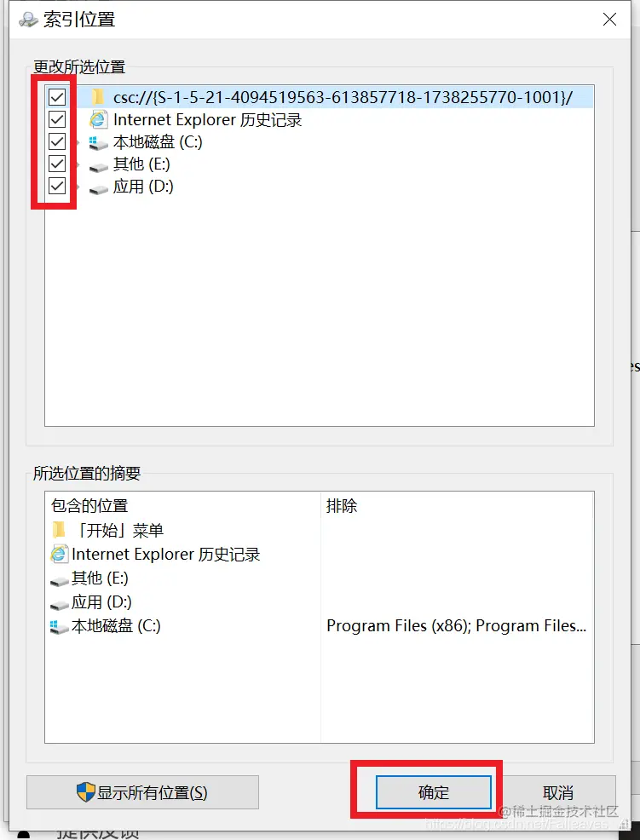Expand the 本地磁盘 (C:) tree node
This screenshot has height=840, width=640.
click(x=78, y=142)
